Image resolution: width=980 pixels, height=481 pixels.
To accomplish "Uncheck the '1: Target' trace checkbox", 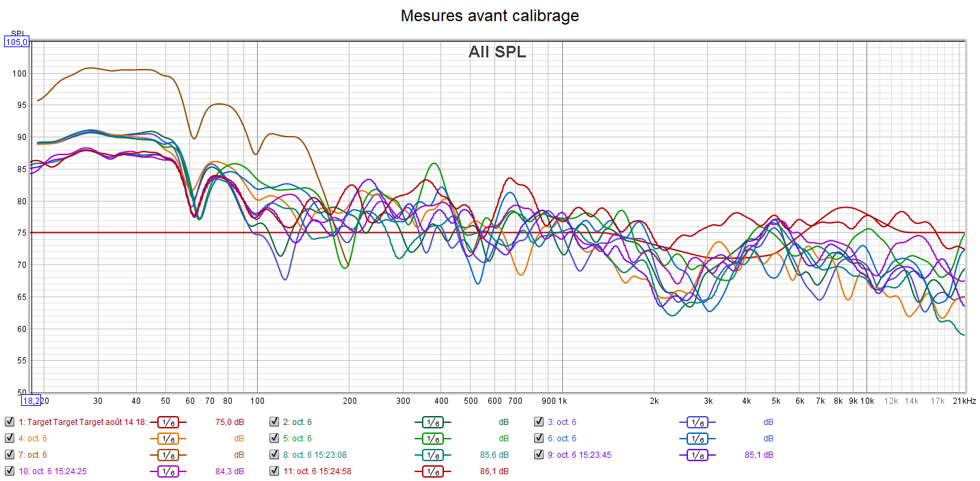I will pos(9,422).
